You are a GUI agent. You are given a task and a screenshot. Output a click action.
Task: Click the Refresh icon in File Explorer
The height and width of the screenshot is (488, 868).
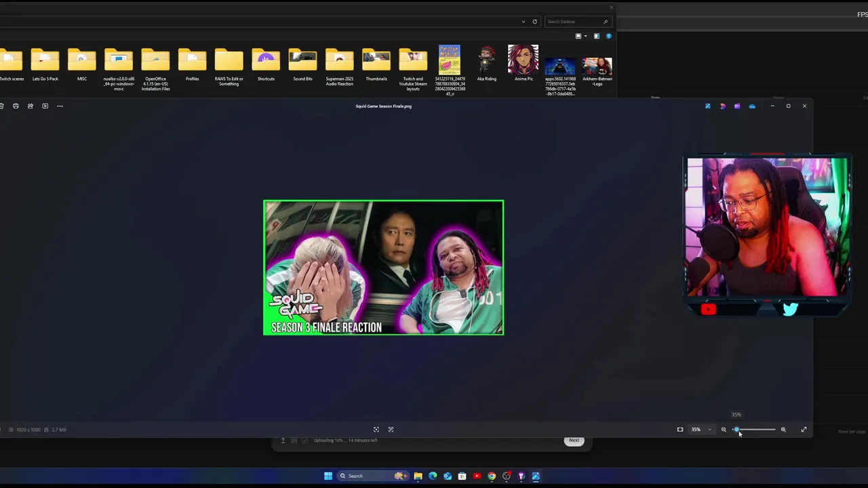tap(534, 22)
